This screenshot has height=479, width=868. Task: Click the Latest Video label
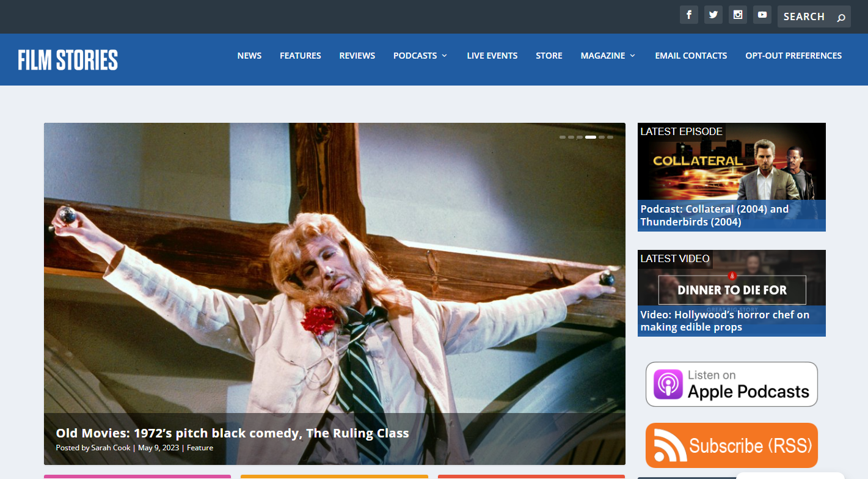[675, 258]
